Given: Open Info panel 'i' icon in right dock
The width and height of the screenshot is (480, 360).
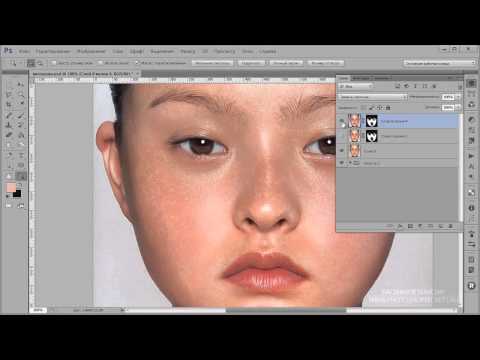Looking at the screenshot, I should pos(471,208).
